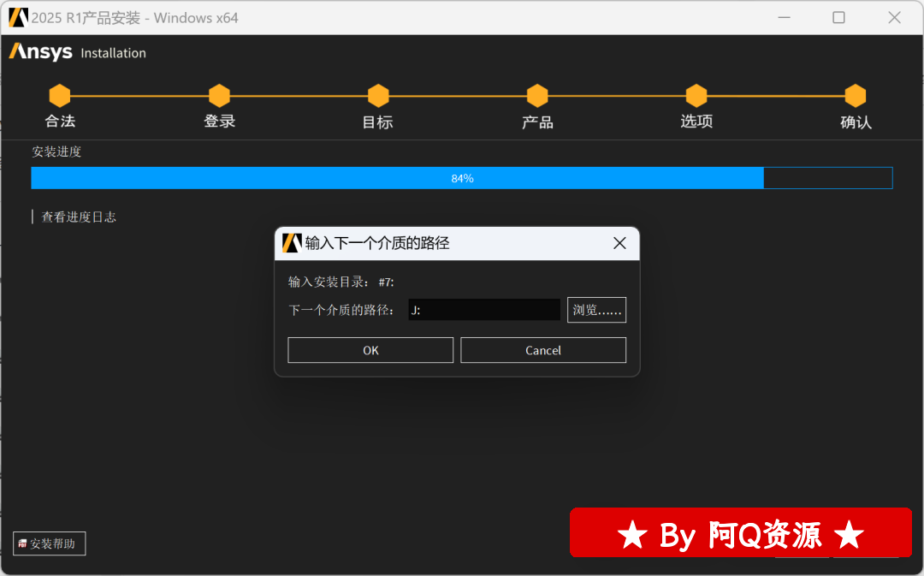Click the 84% installation progress bar

[x=462, y=178]
